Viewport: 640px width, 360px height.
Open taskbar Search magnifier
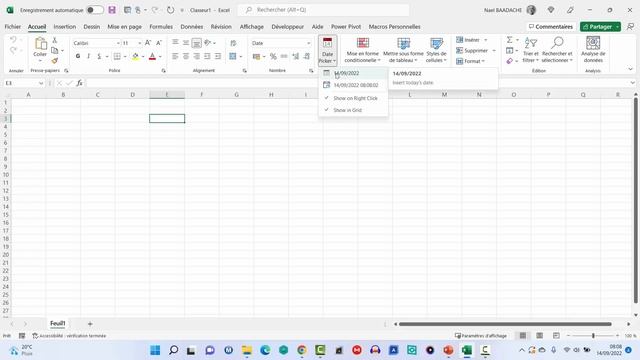pos(173,350)
